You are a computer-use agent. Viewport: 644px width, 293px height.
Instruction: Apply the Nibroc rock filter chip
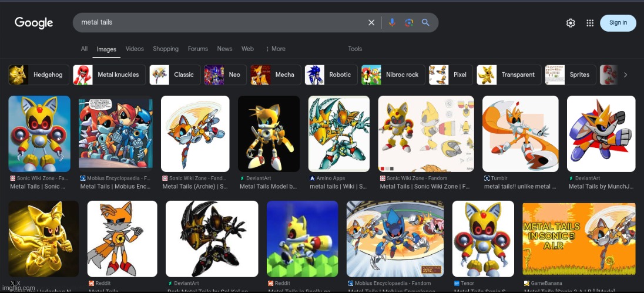tap(393, 75)
